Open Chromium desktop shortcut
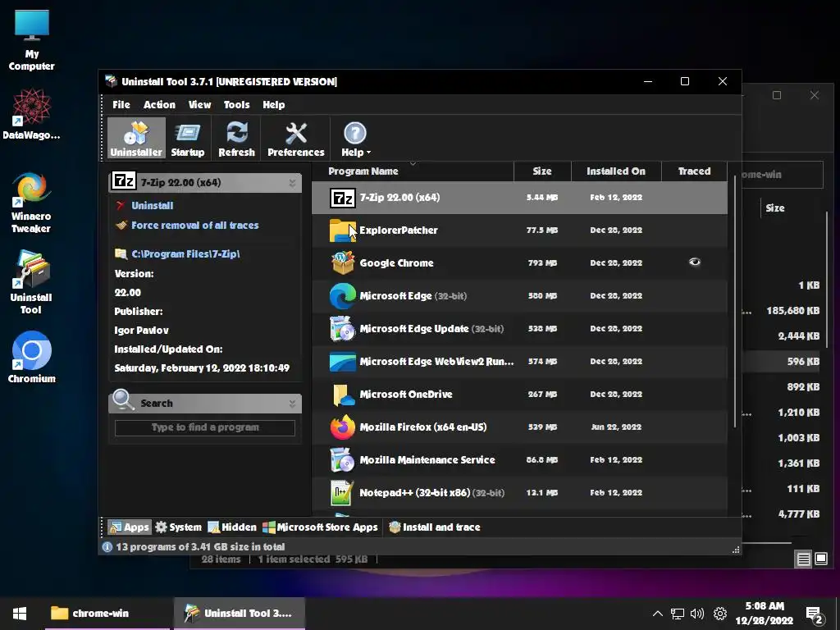The width and height of the screenshot is (840, 630). tap(32, 357)
